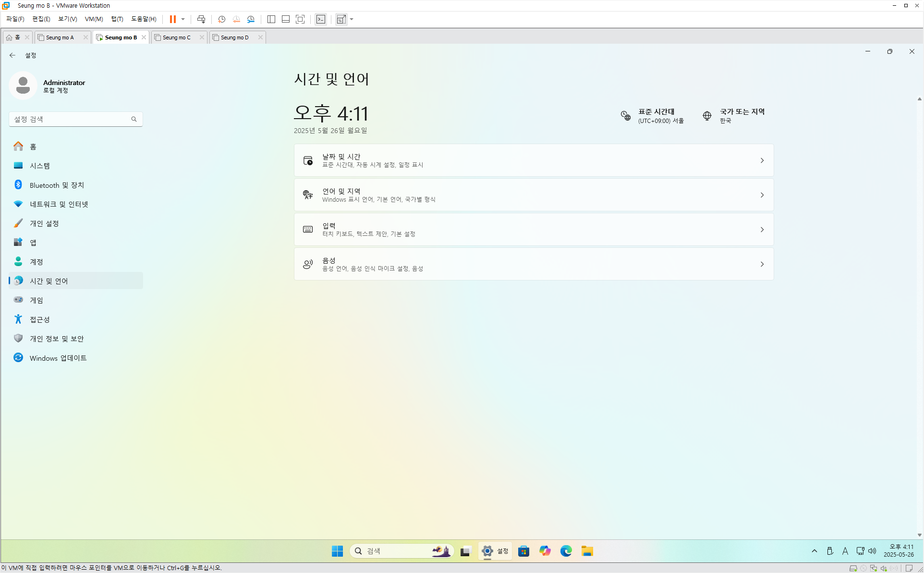Click the 표준 시간대 link
This screenshot has height=573, width=924.
656,112
